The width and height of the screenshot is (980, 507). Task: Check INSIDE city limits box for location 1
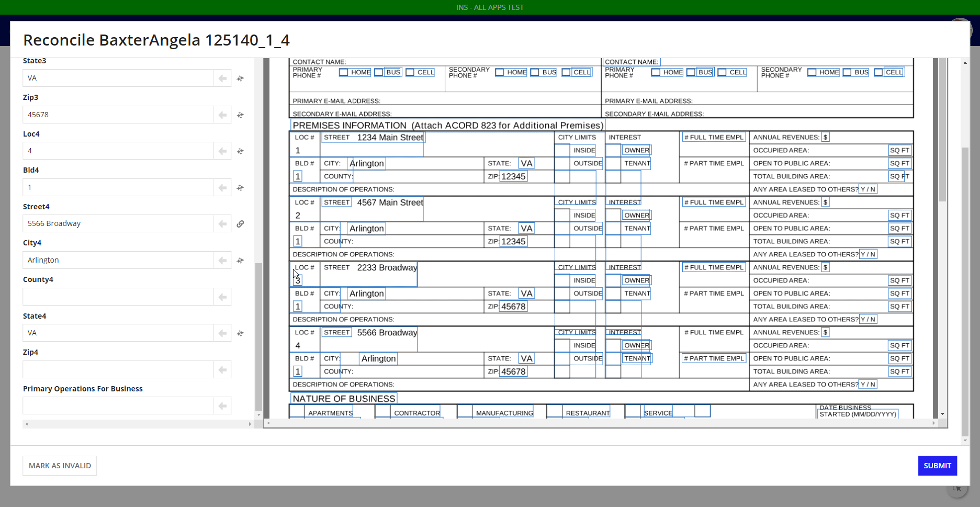click(x=562, y=151)
